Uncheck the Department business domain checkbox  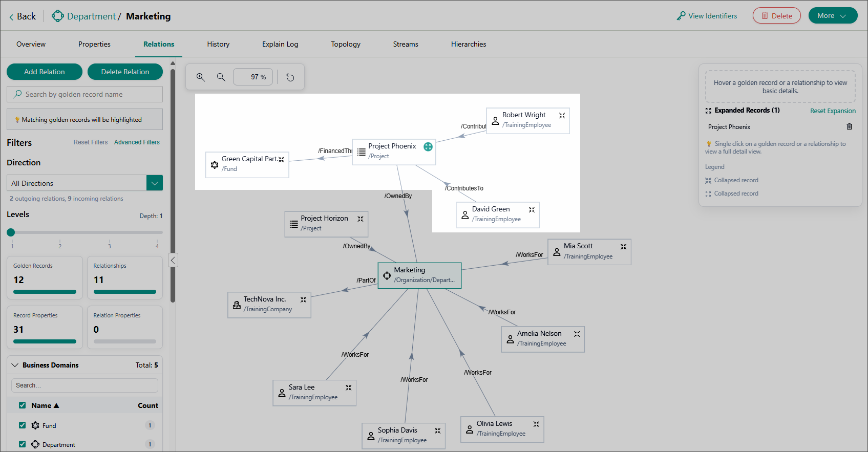(22, 444)
